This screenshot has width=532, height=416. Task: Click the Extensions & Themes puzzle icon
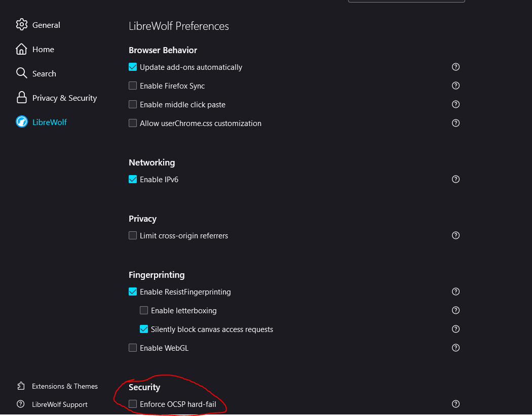point(21,386)
